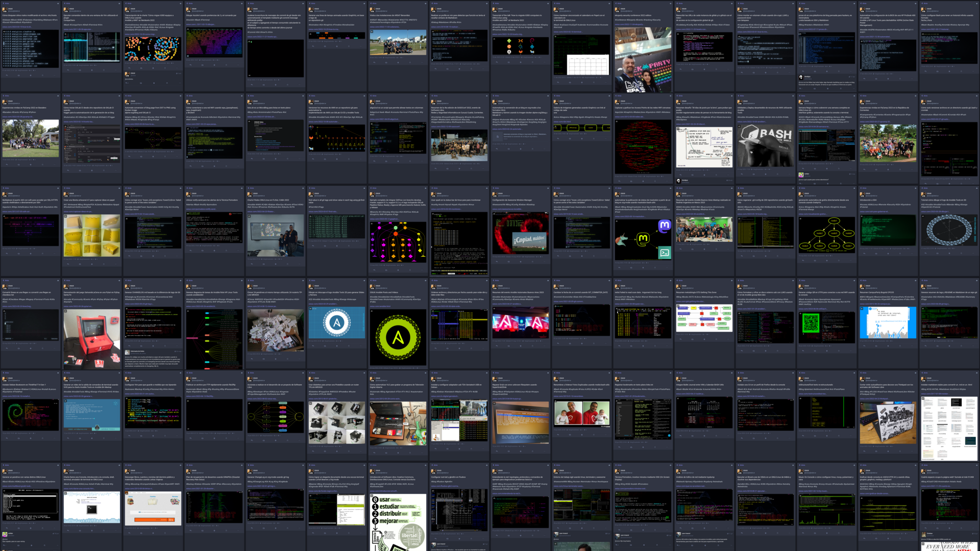980x551 pixels.
Task: Go back from OSiUX Ansible Posts and Videos
Action: [374, 280]
